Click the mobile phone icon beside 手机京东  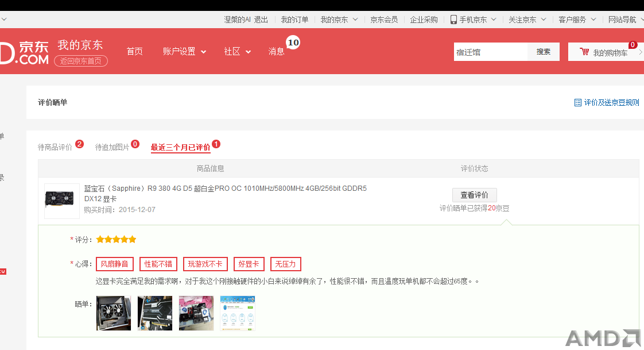point(453,20)
